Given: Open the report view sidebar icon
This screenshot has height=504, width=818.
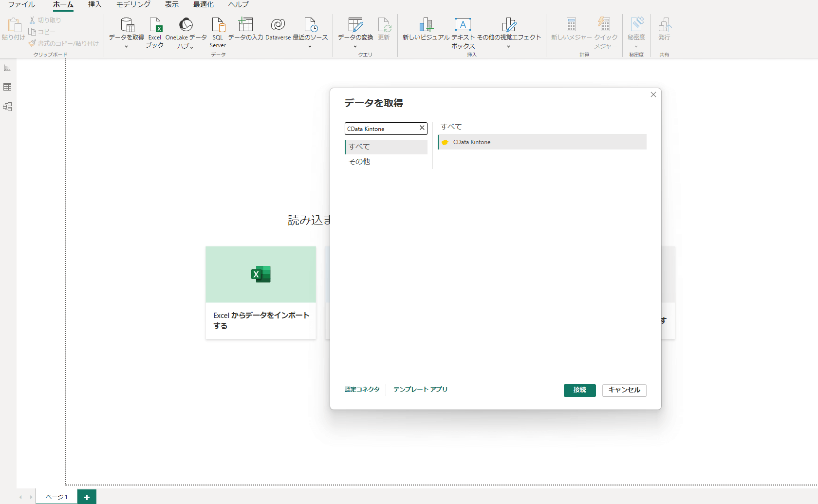Looking at the screenshot, I should point(7,68).
